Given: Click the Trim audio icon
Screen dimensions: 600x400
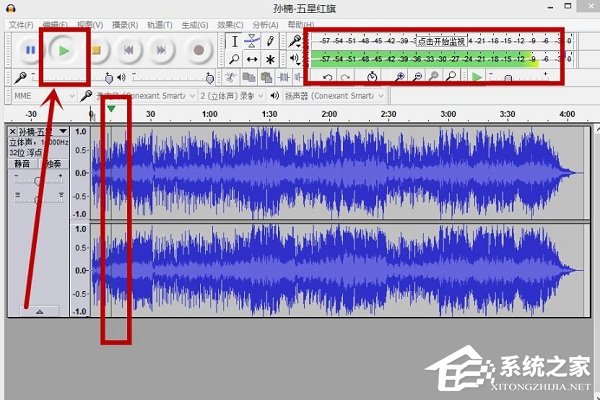Looking at the screenshot, I should click(x=284, y=78).
